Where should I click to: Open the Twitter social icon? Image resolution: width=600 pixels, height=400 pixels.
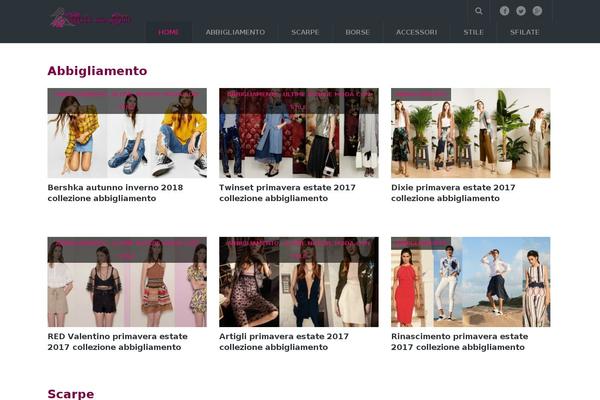(521, 11)
